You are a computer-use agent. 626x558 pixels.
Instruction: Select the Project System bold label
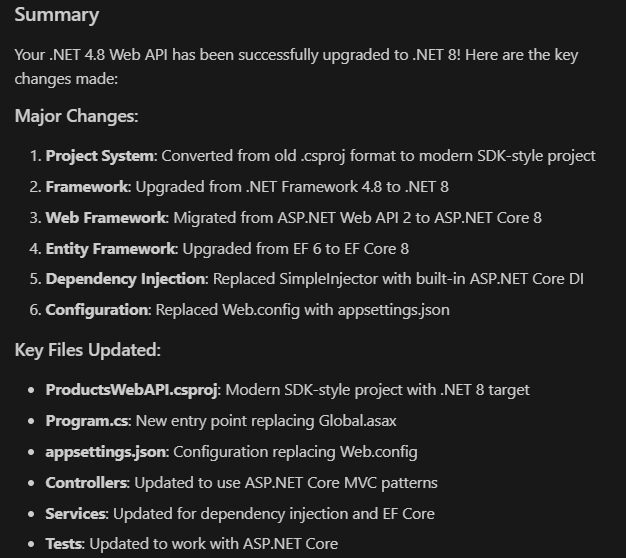point(99,156)
